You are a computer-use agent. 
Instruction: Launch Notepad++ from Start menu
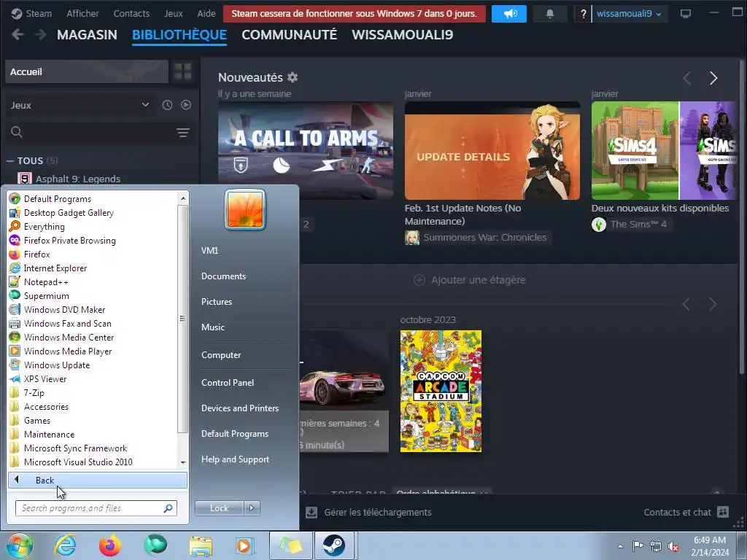pyautogui.click(x=46, y=282)
